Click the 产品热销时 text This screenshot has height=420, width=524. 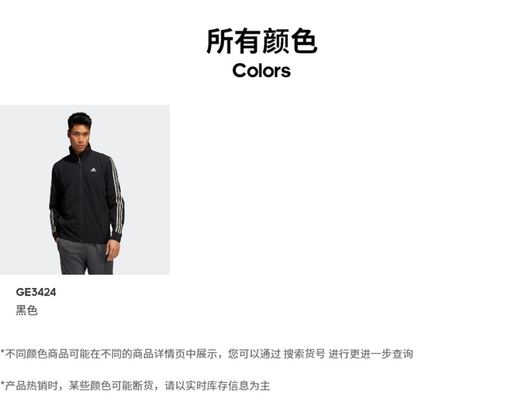tap(31, 386)
